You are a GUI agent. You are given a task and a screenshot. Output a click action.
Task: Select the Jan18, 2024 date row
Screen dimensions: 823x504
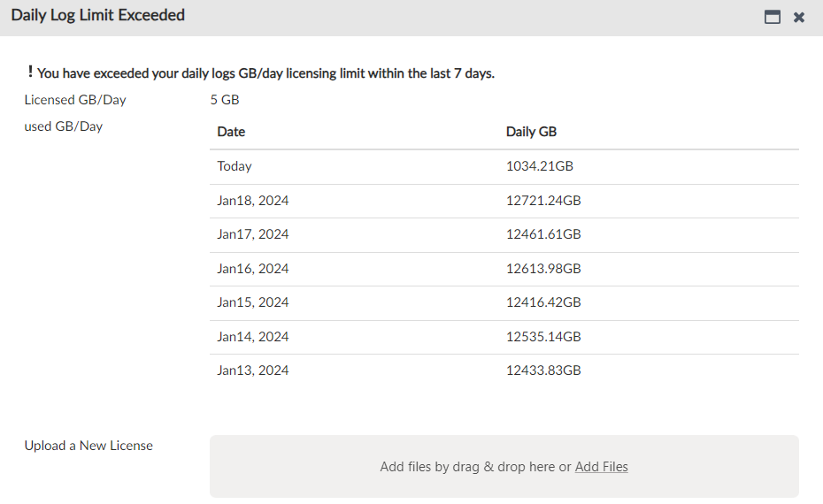point(253,201)
